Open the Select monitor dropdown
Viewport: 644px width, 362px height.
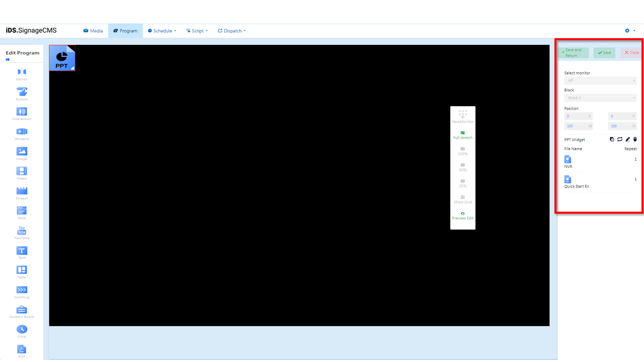click(x=600, y=80)
